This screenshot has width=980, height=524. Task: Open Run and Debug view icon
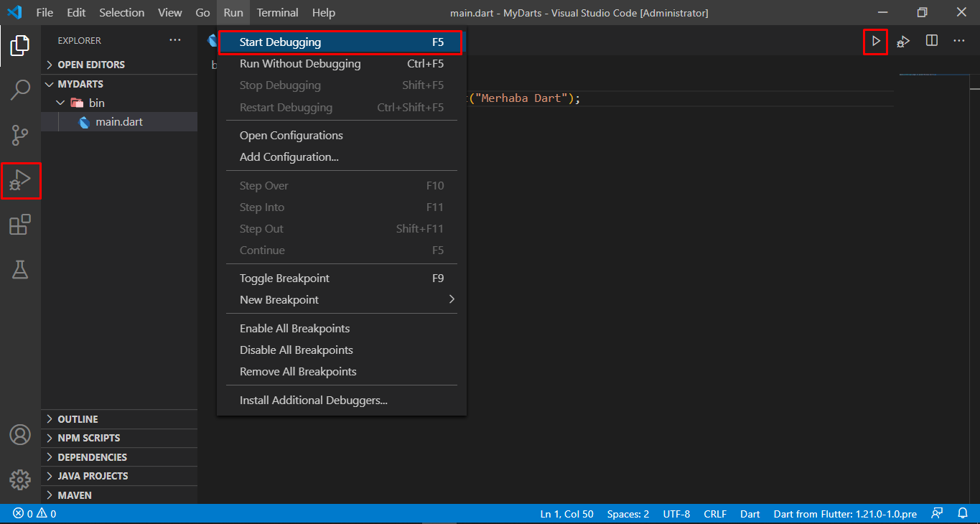pos(20,180)
